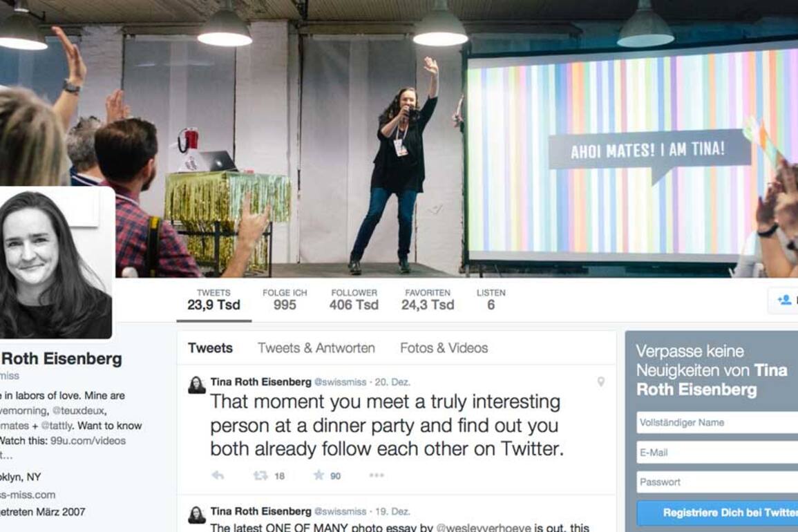Click the follow user icon button
The height and width of the screenshot is (532, 798).
pyautogui.click(x=783, y=300)
